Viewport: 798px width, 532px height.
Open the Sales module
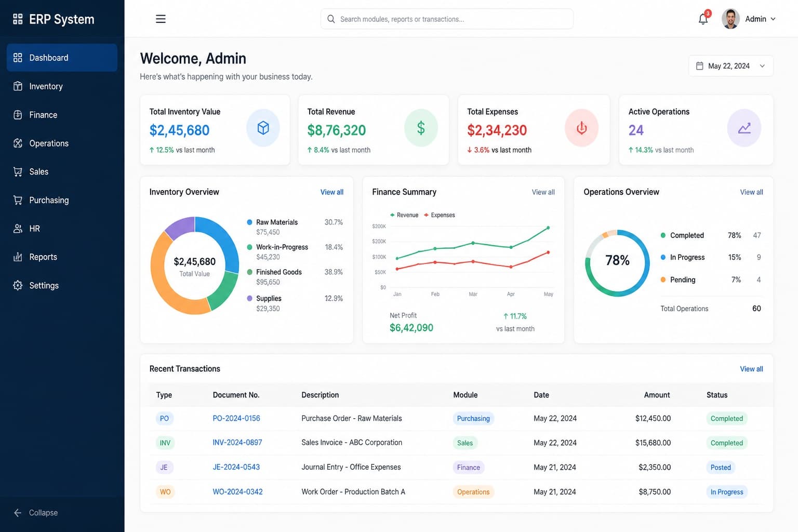point(62,171)
